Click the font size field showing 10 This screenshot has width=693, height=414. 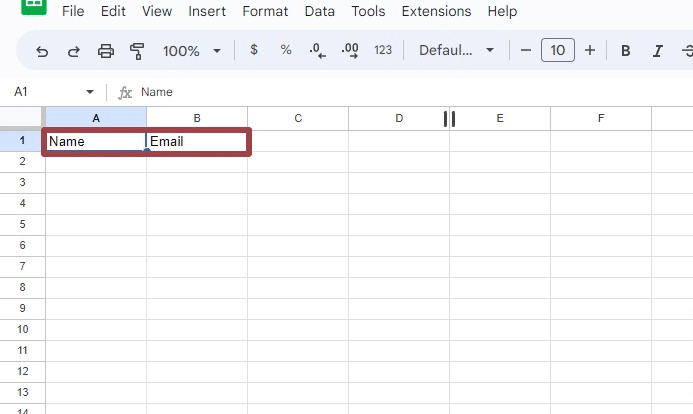558,50
